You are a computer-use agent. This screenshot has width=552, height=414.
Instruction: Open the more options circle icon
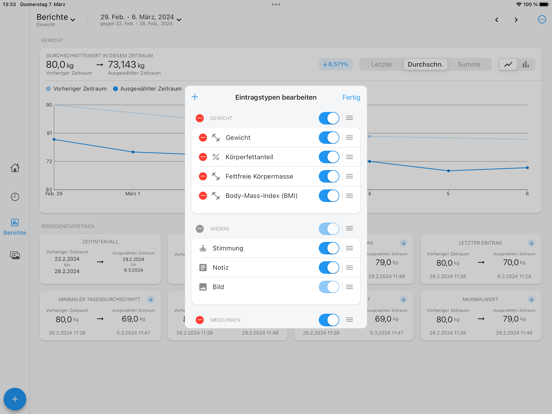(542, 20)
